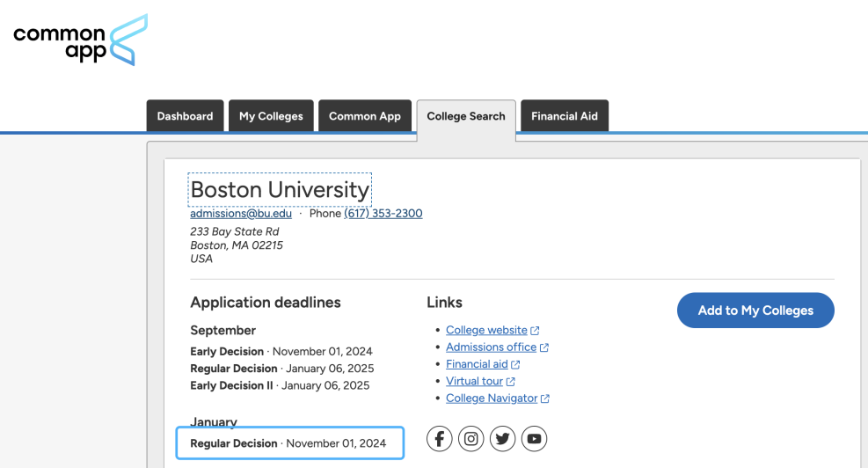
Task: Click the Boston, MA 02215 address line
Action: 237,245
